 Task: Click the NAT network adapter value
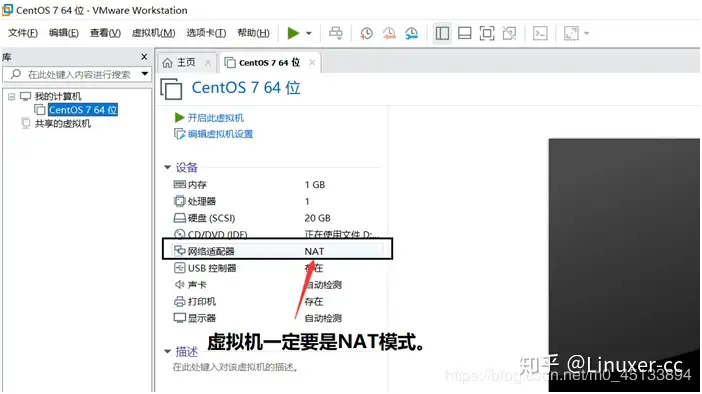[x=314, y=251]
